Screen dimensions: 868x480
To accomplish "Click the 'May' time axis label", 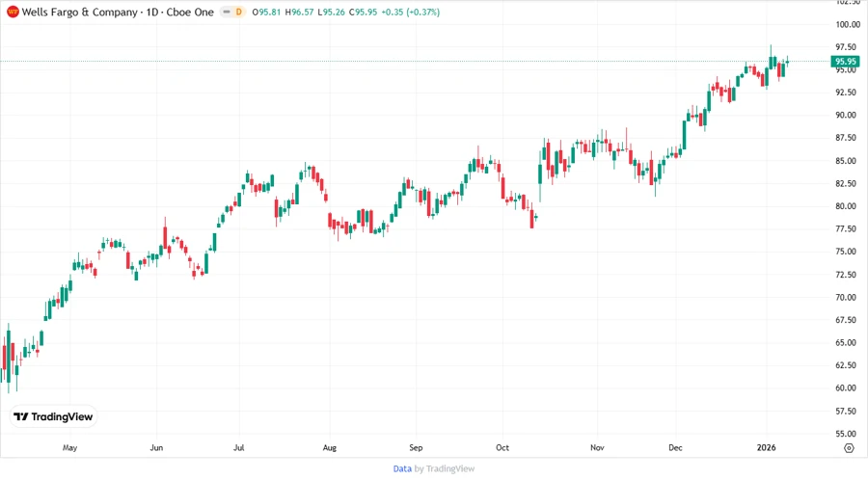I will [69, 447].
